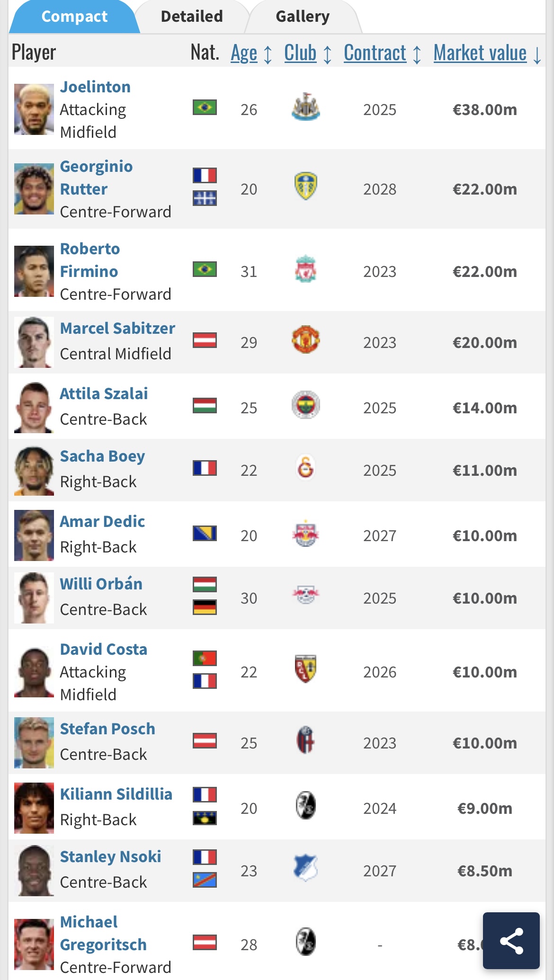Click Brazil flag next to Joelinton
This screenshot has height=980, width=554.
point(205,107)
